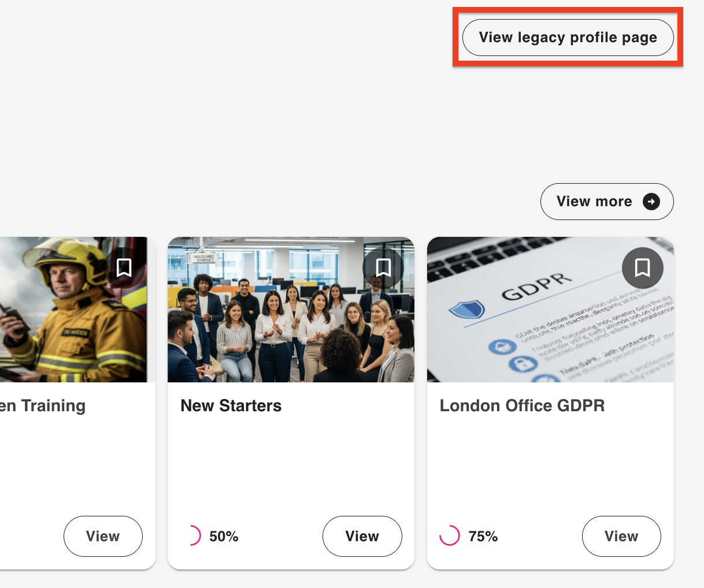
Task: Click the View legacy profile page button
Action: pos(568,38)
